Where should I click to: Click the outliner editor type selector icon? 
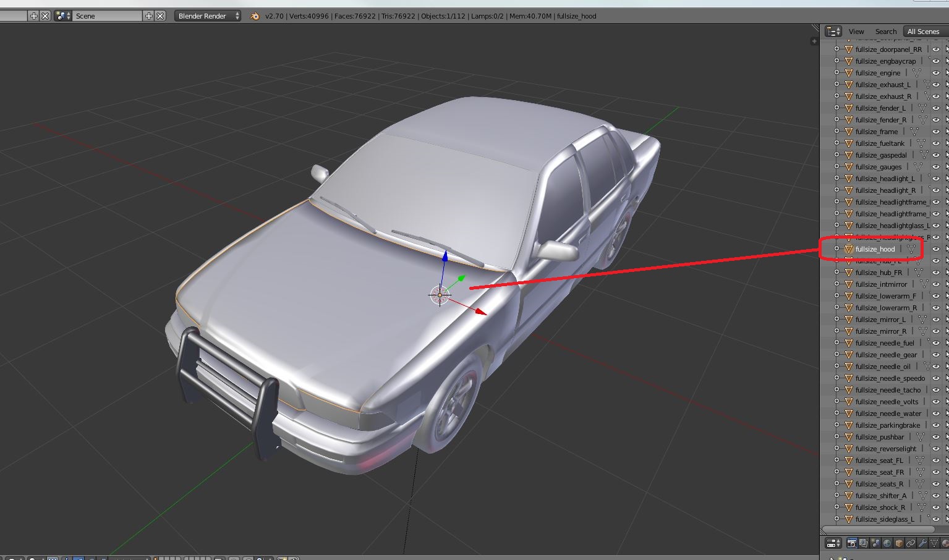833,32
